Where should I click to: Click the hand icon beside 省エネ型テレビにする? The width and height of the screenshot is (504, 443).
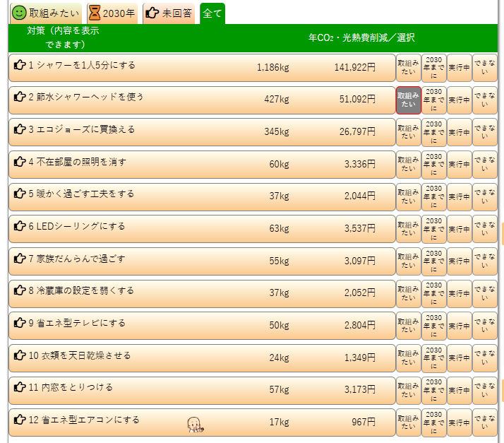pyautogui.click(x=20, y=324)
